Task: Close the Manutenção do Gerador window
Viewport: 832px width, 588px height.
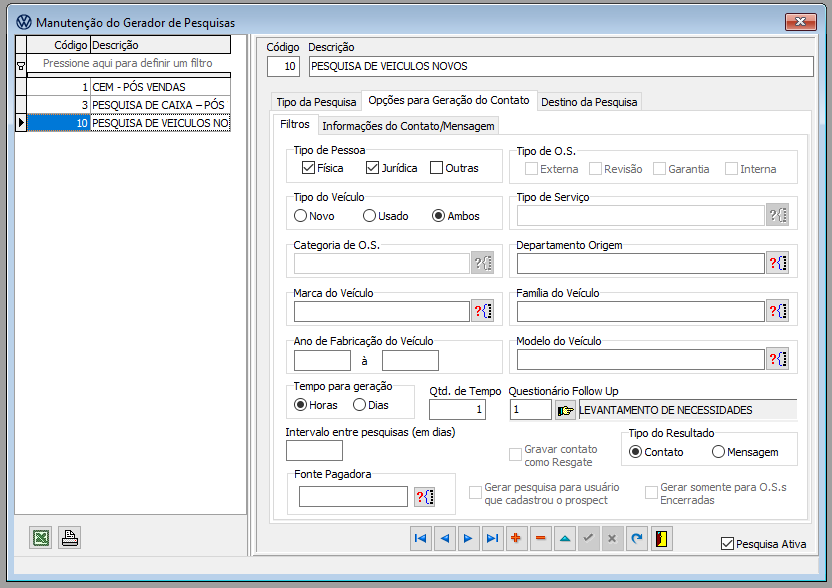Action: (800, 22)
